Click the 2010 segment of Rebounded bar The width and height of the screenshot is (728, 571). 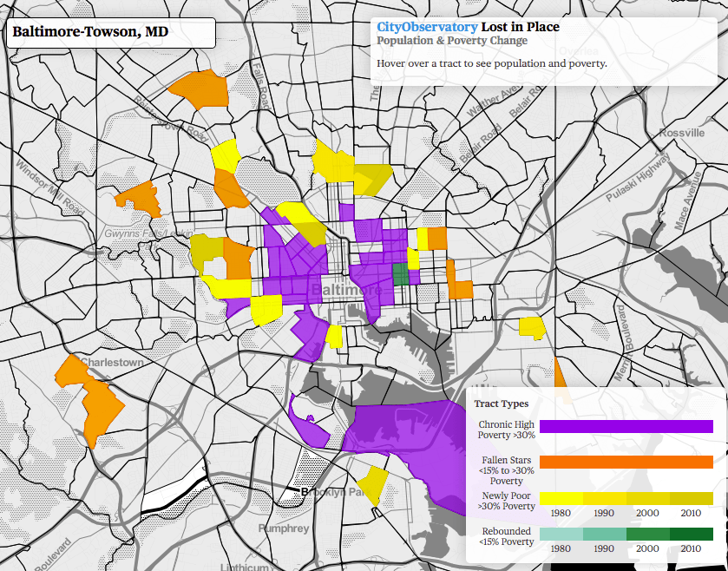(691, 533)
